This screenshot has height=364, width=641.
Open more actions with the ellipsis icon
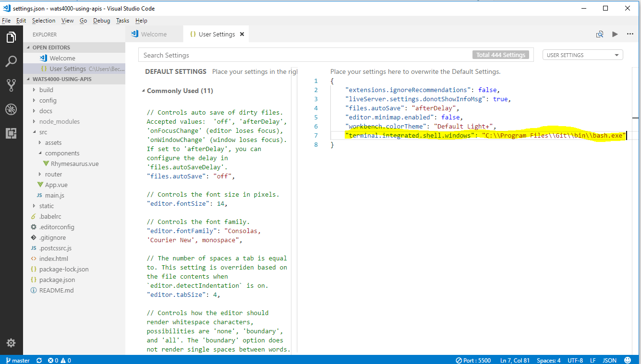630,34
